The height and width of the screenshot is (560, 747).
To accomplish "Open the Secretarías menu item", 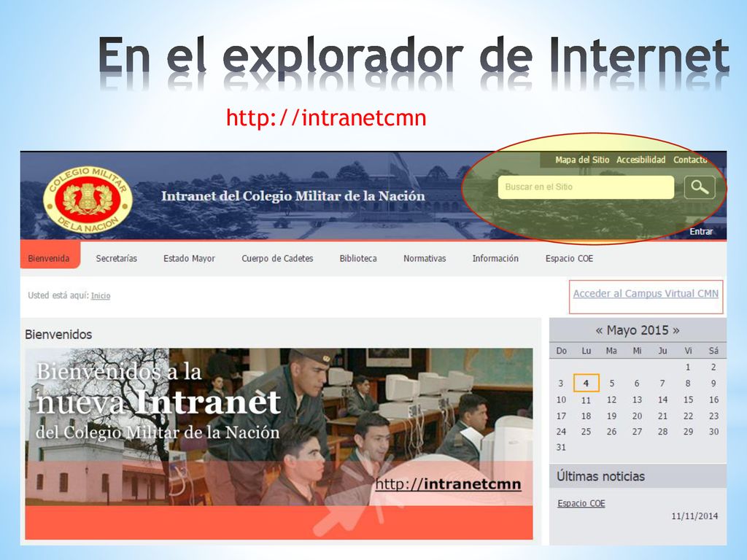I will [x=116, y=259].
